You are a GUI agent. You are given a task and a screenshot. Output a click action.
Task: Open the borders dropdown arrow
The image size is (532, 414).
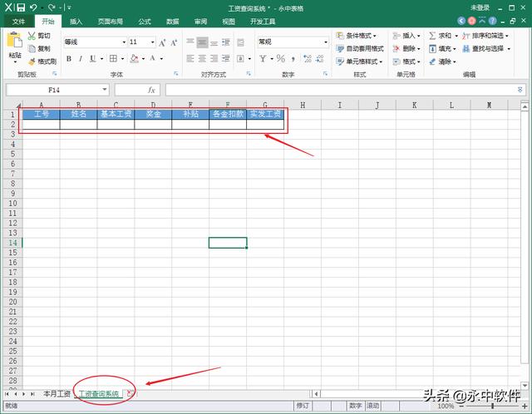click(x=122, y=59)
